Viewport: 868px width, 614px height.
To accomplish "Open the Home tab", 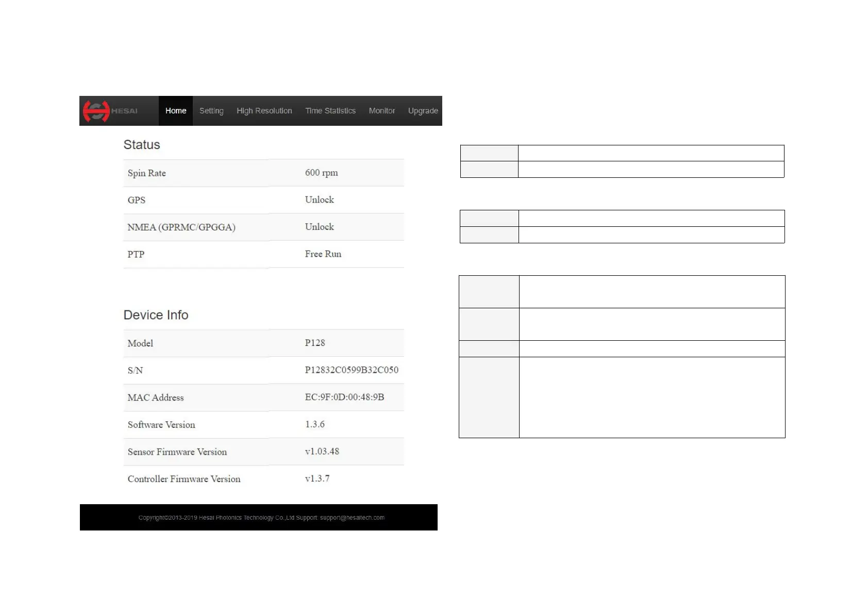I will pyautogui.click(x=176, y=111).
